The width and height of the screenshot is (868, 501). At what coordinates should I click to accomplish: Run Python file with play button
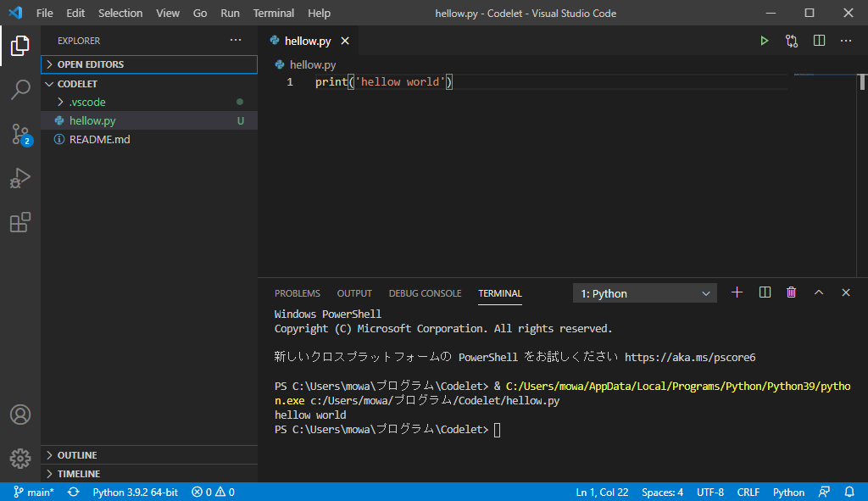click(764, 41)
